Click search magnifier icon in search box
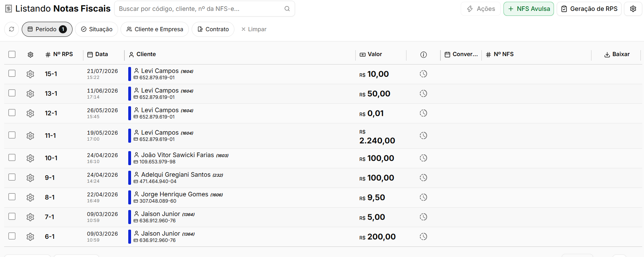The image size is (644, 257). pyautogui.click(x=287, y=9)
